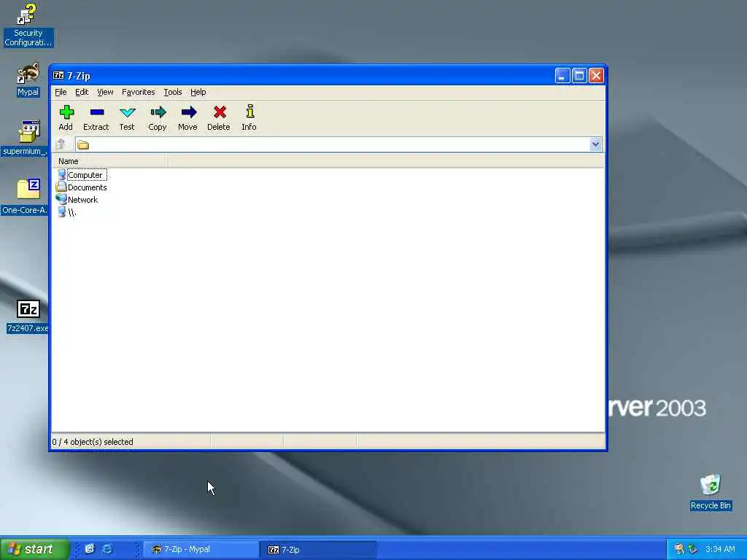This screenshot has height=560, width=747.
Task: Open the Edit menu
Action: pyautogui.click(x=82, y=93)
